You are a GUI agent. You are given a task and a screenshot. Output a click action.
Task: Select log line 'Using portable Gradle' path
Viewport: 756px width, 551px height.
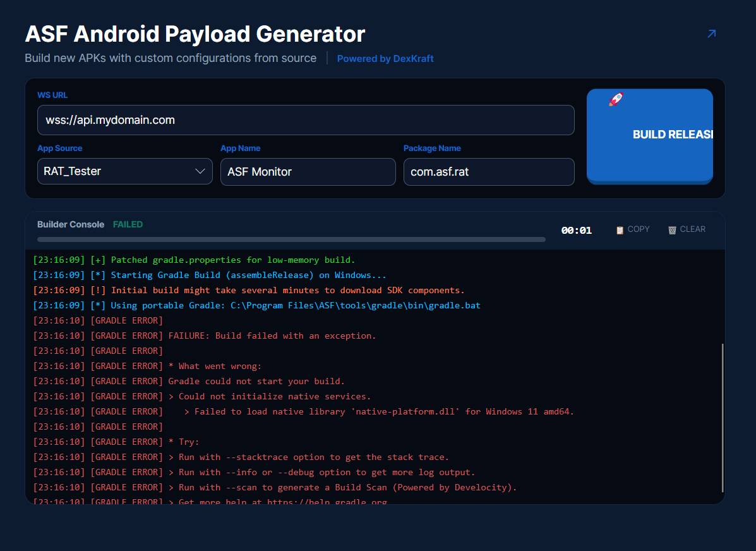(256, 305)
